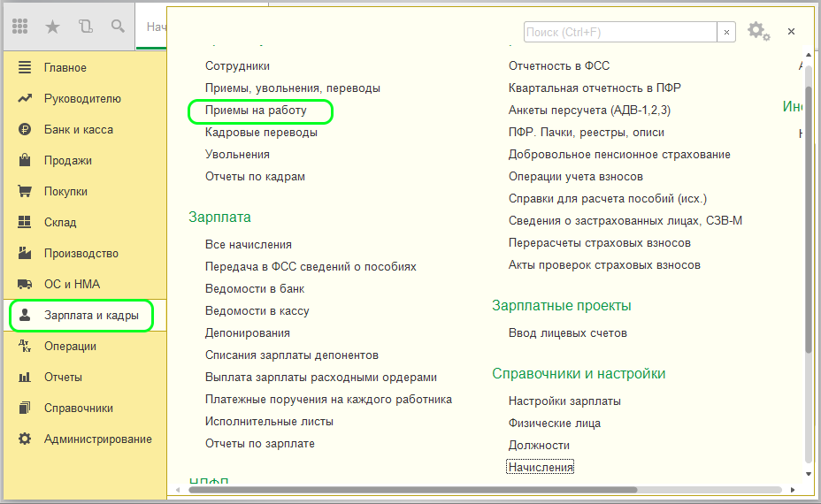The height and width of the screenshot is (504, 821).
Task: Open Добровольное пенсионное страхование
Action: [x=619, y=155]
